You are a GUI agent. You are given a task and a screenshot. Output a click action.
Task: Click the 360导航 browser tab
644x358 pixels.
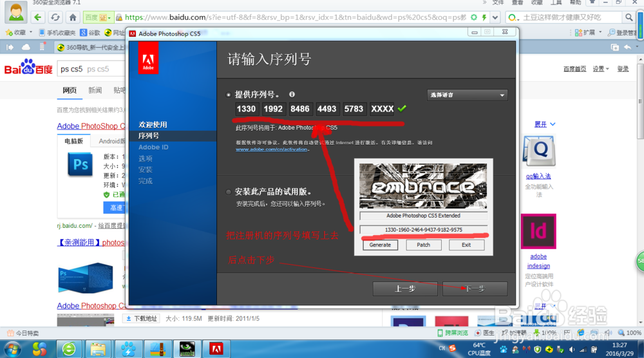pos(90,47)
